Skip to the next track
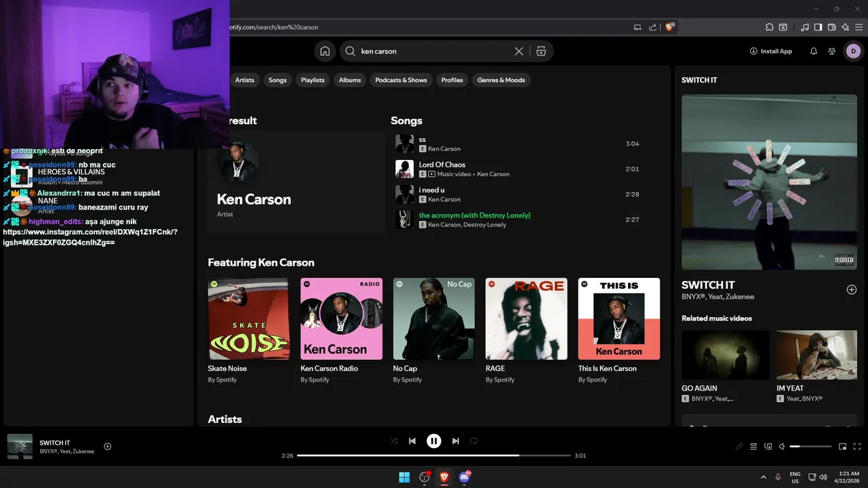 coord(456,441)
